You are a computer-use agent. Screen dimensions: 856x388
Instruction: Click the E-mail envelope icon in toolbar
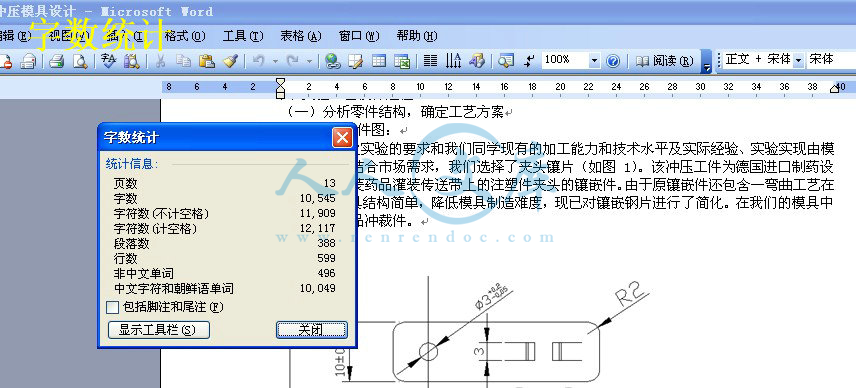28,61
